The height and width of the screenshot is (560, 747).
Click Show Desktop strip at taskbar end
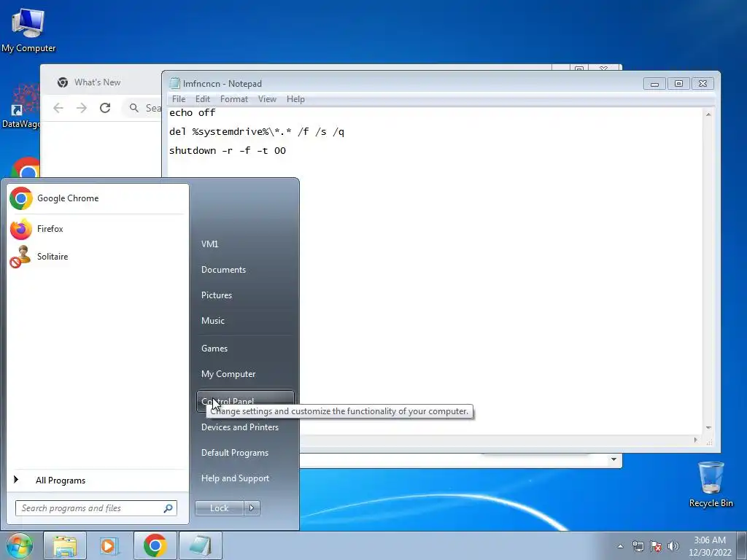742,545
